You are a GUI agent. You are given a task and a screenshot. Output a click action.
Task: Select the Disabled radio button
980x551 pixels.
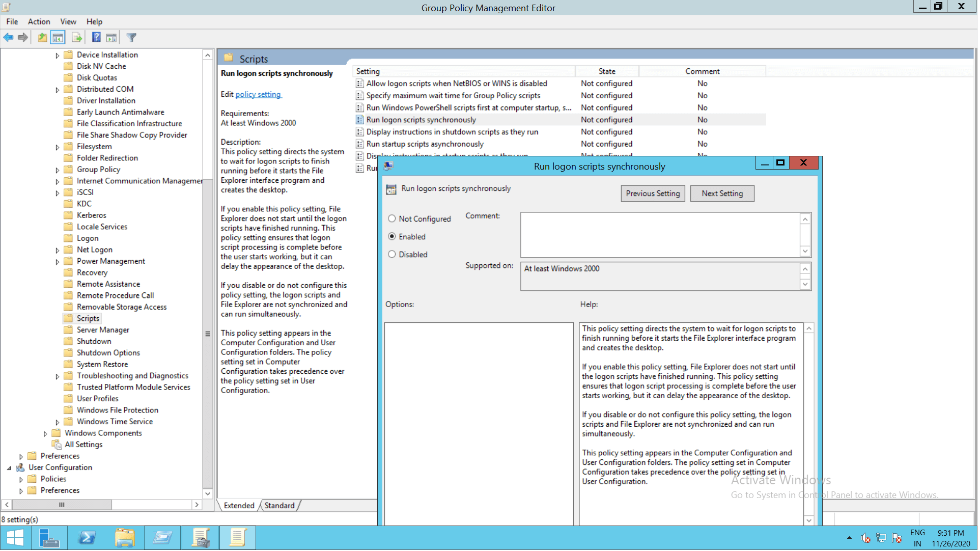coord(393,255)
